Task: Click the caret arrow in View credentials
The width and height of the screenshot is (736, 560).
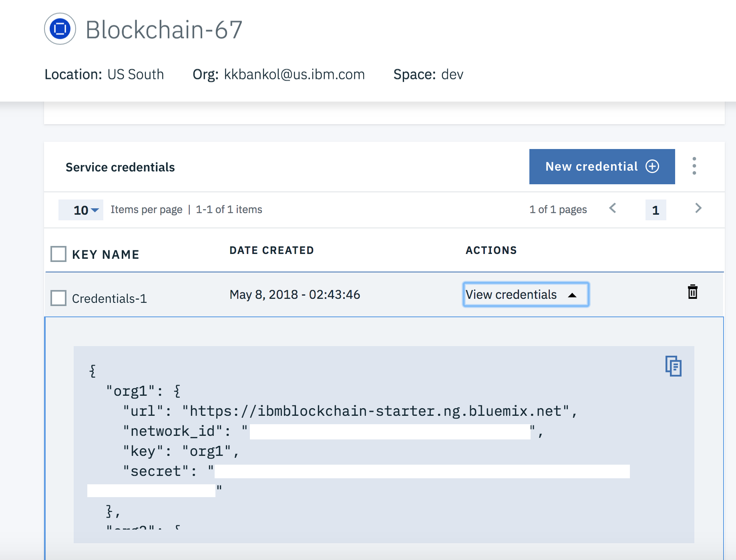Action: point(572,295)
